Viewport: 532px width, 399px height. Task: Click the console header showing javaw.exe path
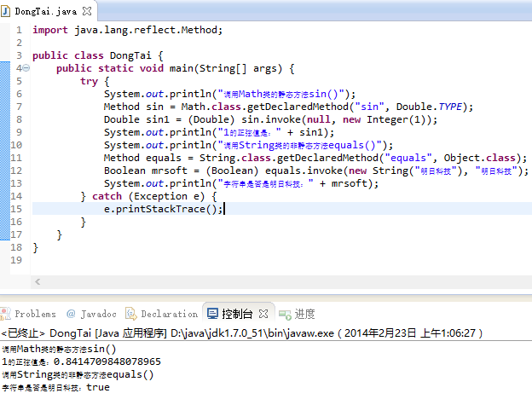pyautogui.click(x=242, y=333)
